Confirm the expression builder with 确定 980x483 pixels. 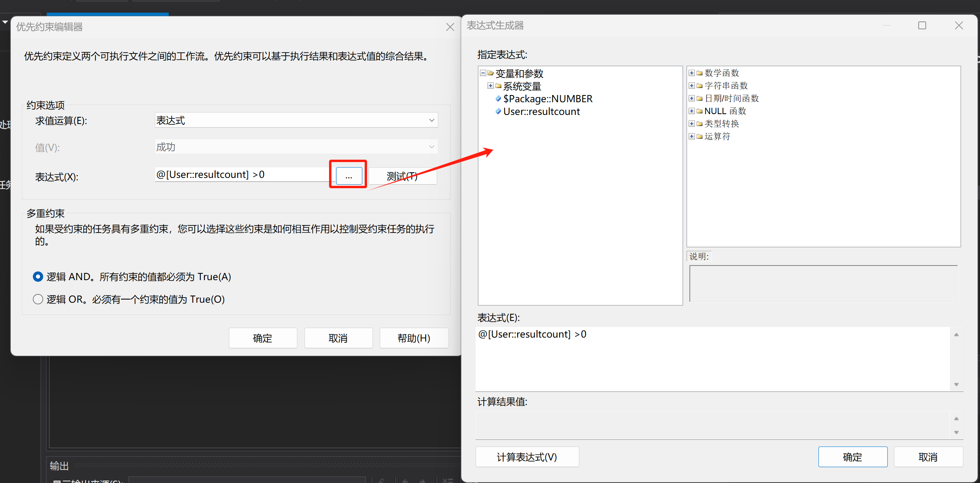852,457
